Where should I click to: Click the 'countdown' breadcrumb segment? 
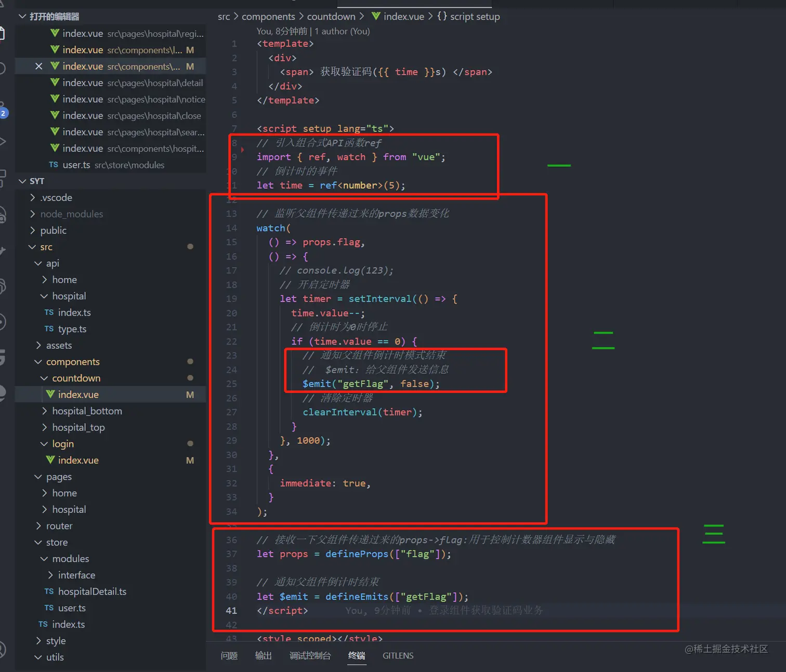331,17
